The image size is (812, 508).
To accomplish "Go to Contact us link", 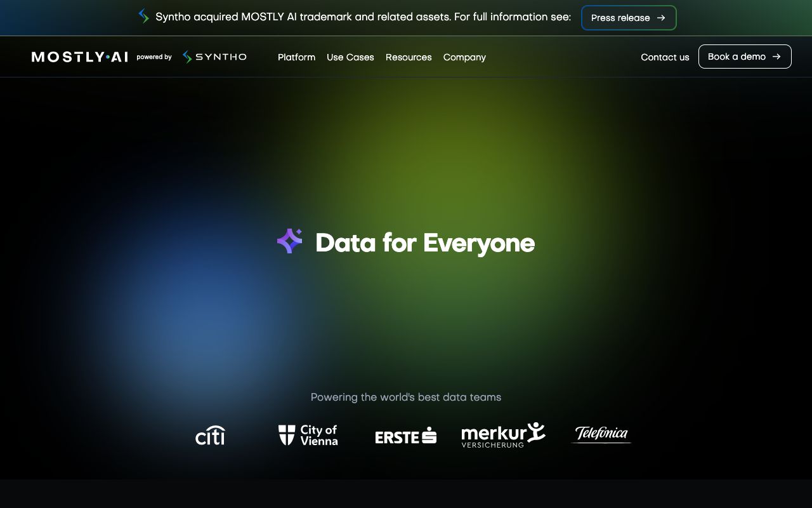I will coord(665,57).
